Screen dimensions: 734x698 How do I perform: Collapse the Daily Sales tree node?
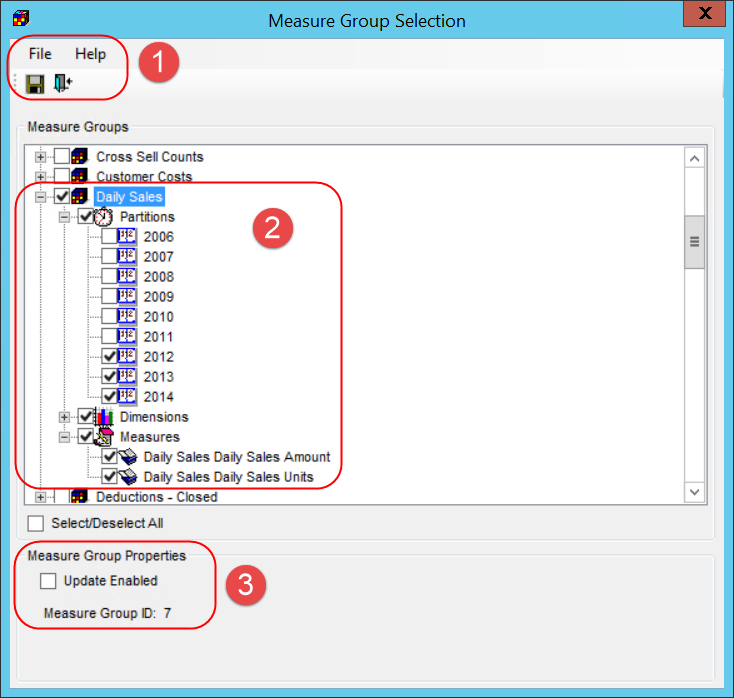click(41, 197)
